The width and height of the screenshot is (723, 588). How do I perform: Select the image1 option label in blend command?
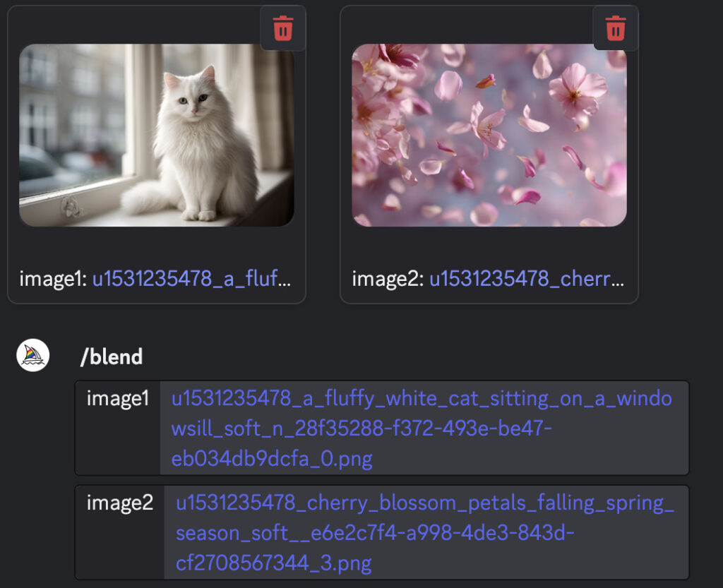point(118,399)
